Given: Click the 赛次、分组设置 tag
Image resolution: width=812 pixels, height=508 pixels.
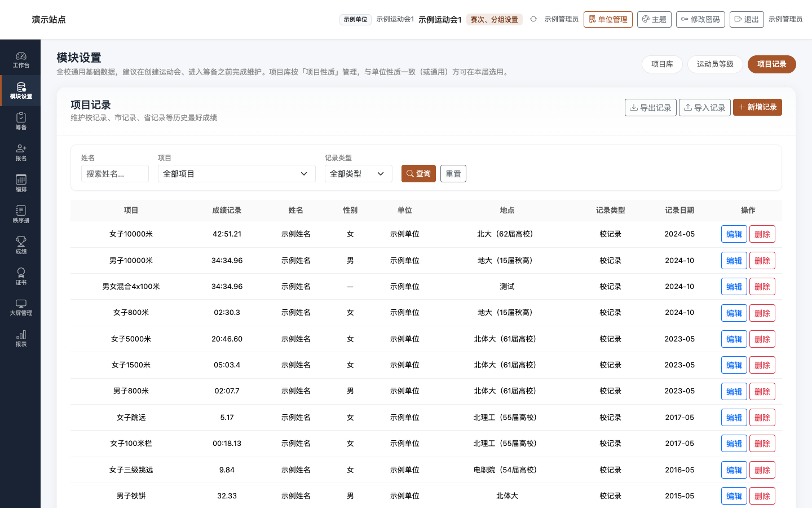Looking at the screenshot, I should point(495,20).
